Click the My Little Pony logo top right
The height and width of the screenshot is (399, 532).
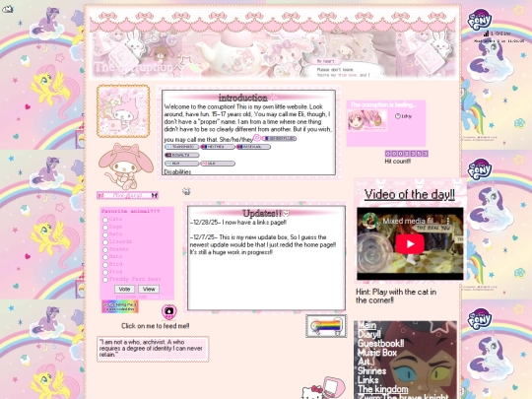(x=480, y=20)
